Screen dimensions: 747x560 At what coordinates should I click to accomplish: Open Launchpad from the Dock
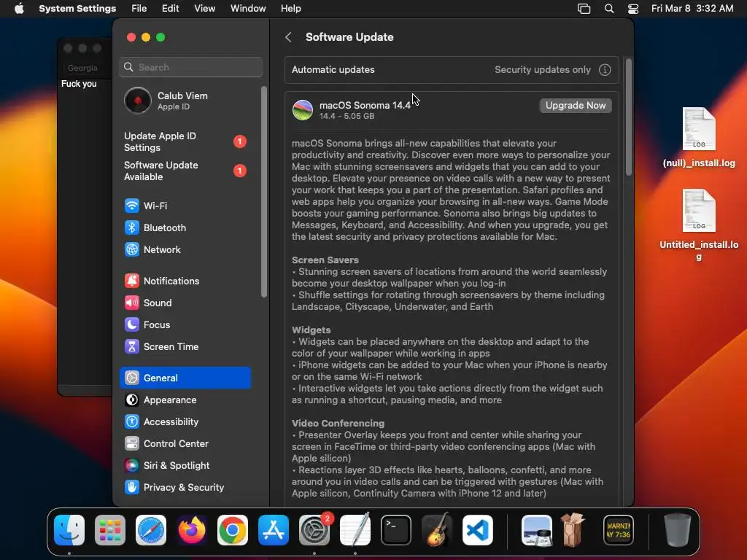click(110, 530)
